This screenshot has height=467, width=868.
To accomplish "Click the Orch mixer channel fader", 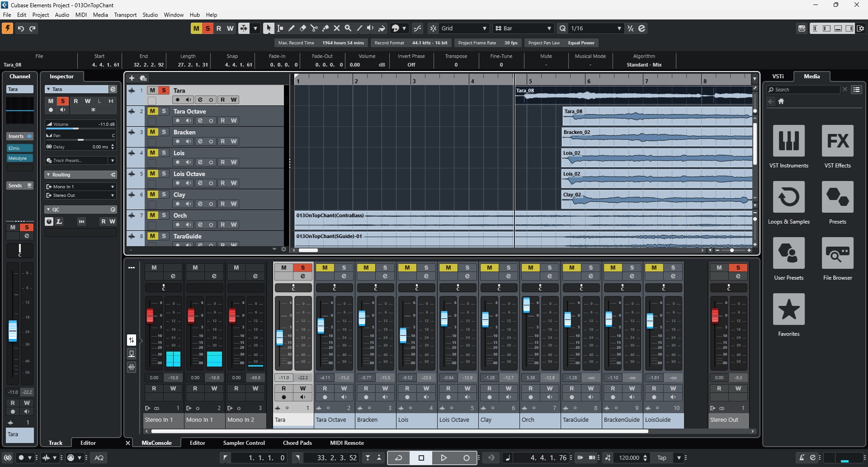I will 526,305.
